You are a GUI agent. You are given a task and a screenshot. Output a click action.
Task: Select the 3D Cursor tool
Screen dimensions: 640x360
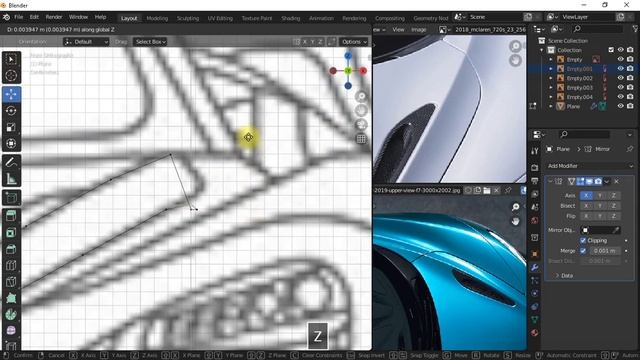(11, 75)
